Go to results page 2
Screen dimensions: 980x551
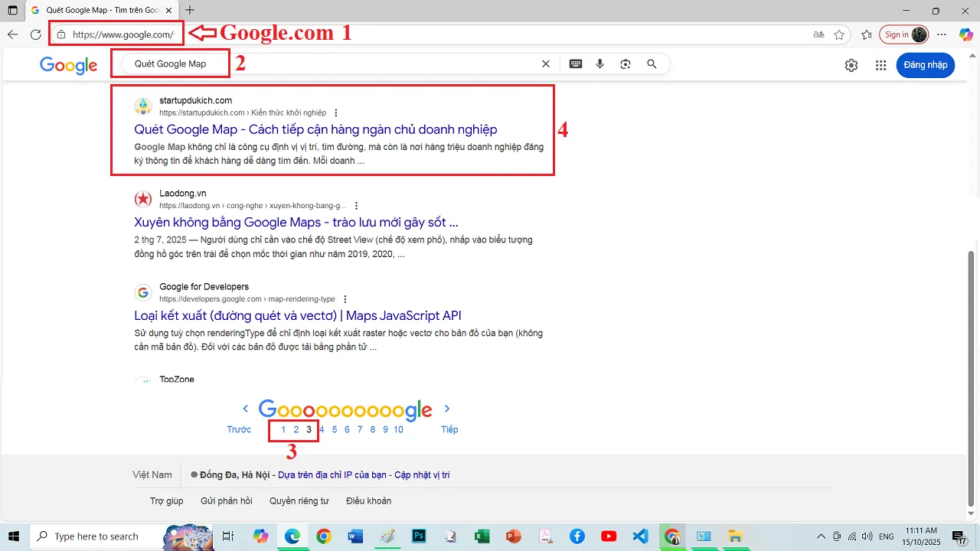click(296, 429)
